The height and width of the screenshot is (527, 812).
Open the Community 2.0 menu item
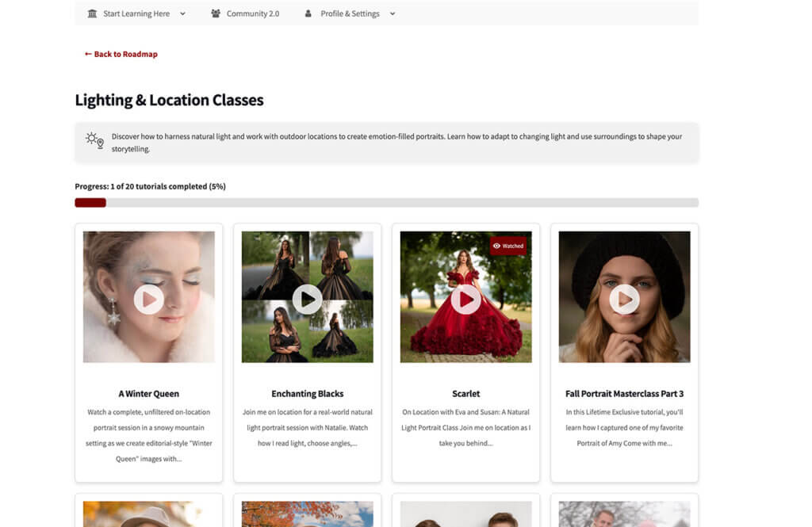pyautogui.click(x=252, y=13)
